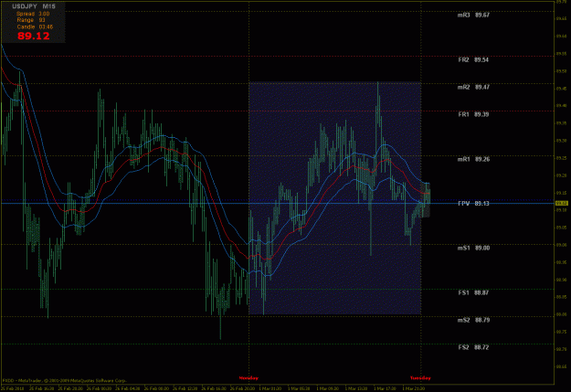Select the FR2 89.54 level label
The image size is (571, 392).
point(473,59)
